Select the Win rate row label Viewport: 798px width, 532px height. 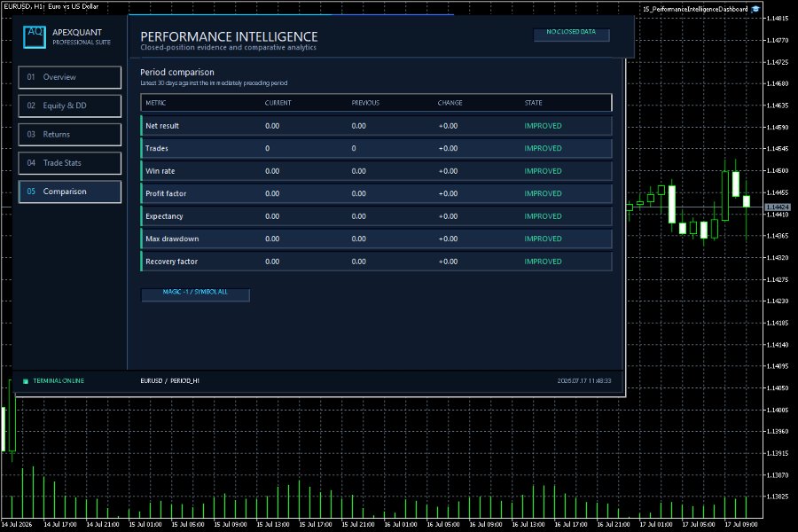click(160, 171)
